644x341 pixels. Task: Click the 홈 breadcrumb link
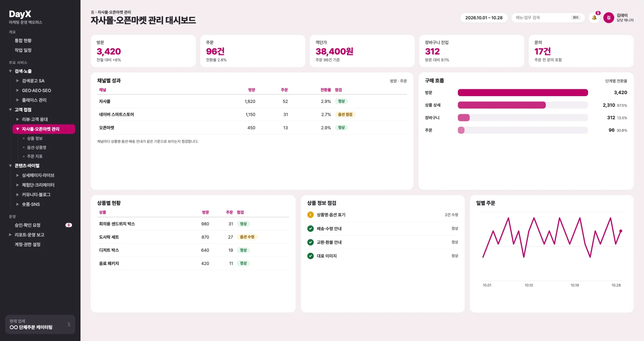[92, 12]
